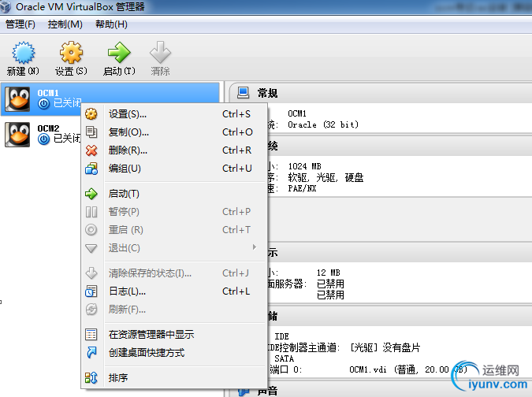The width and height of the screenshot is (532, 397).
Task: Click the log icon beside 日志(L)...
Action: point(91,291)
